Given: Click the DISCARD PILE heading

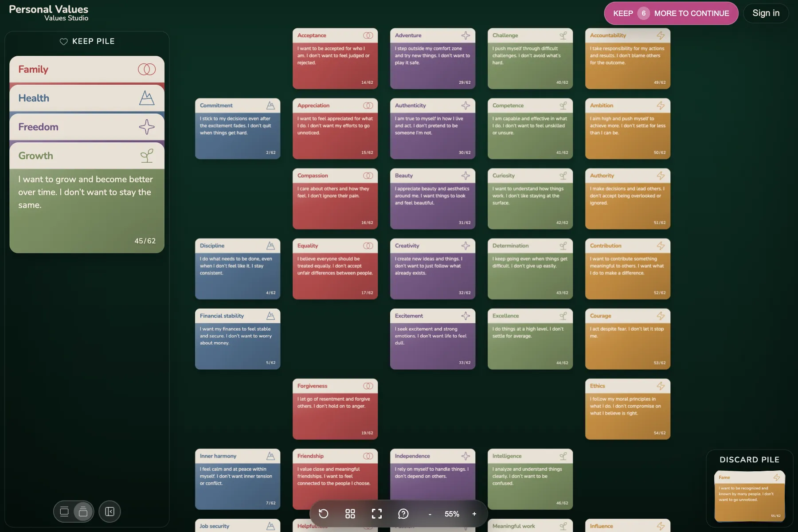Looking at the screenshot, I should tap(749, 460).
